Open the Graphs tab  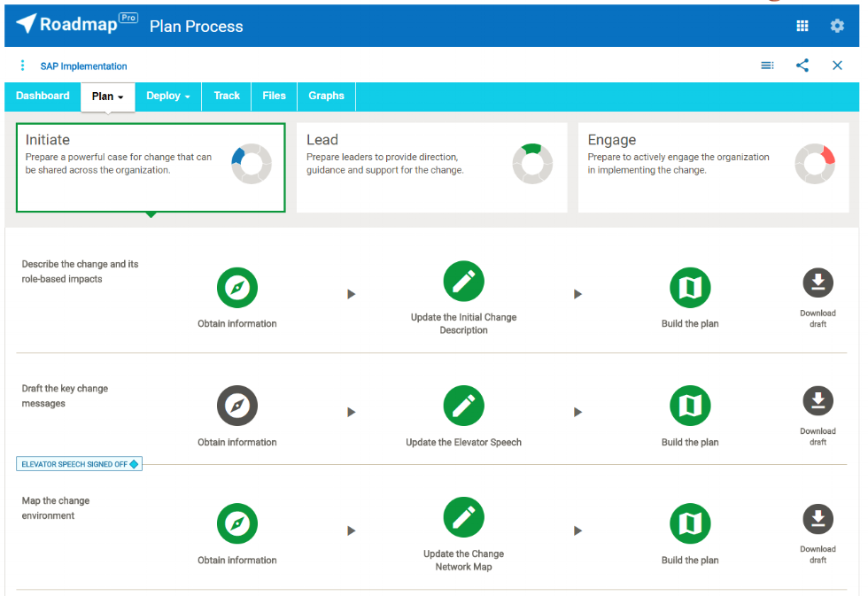[x=326, y=97]
